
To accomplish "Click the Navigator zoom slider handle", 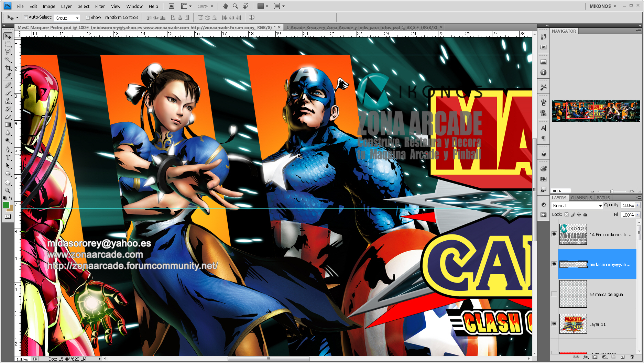I will tap(611, 191).
